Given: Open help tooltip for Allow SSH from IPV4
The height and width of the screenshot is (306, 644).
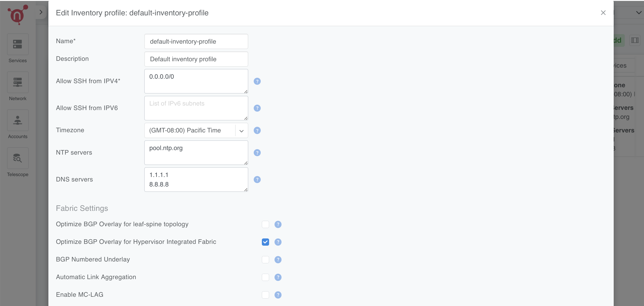Looking at the screenshot, I should point(257,81).
